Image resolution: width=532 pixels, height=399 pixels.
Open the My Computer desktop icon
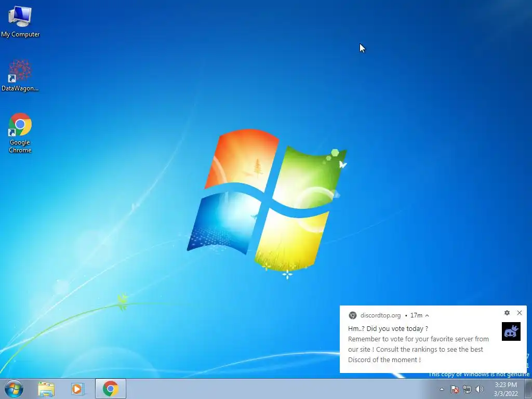point(20,21)
